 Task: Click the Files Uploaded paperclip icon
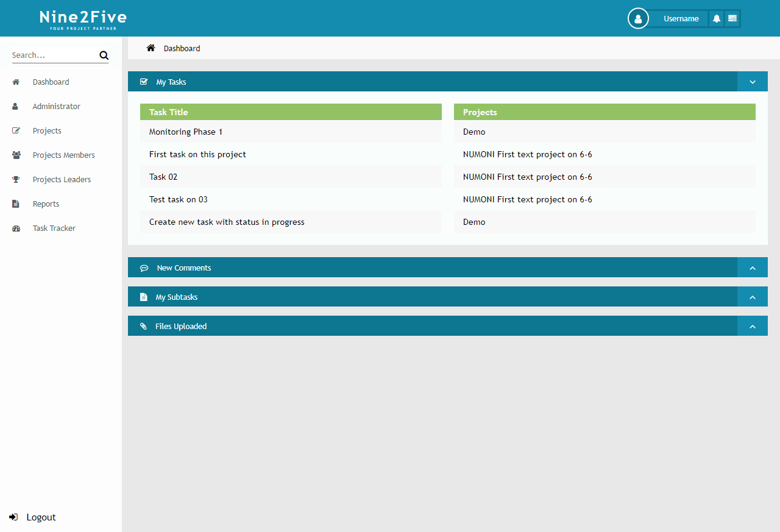point(144,327)
